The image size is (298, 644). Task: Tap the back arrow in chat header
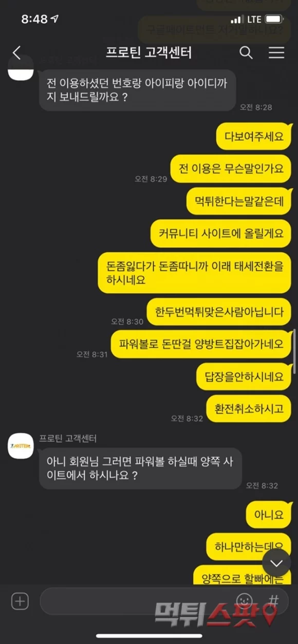pos(17,52)
